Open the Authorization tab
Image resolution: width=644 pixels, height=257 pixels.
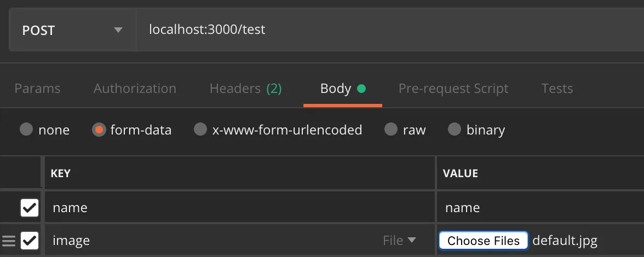pos(135,89)
